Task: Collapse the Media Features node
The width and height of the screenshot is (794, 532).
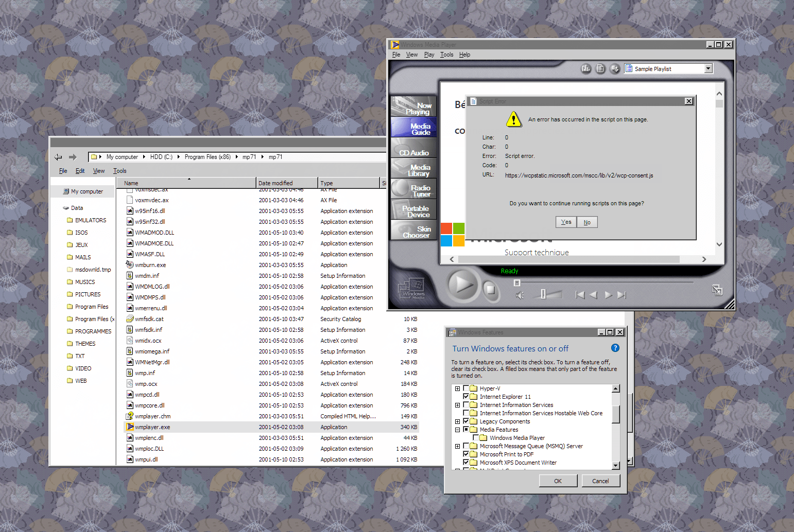Action: (x=457, y=430)
